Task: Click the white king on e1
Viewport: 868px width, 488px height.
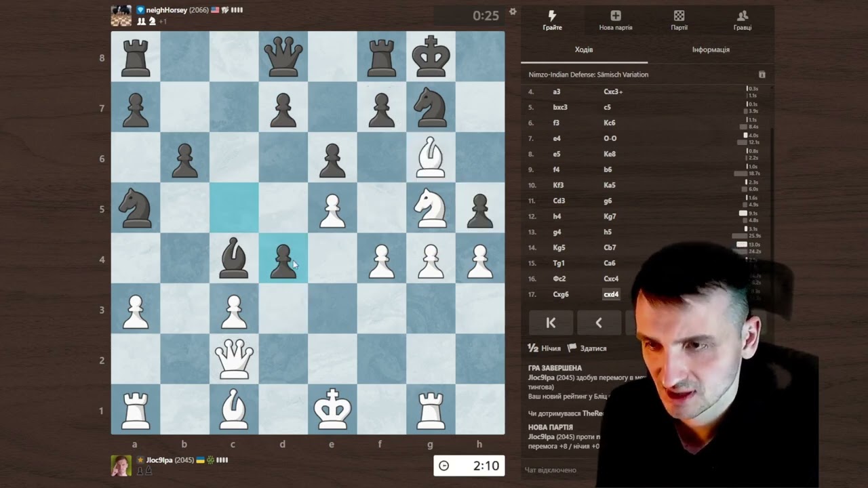Action: (332, 410)
